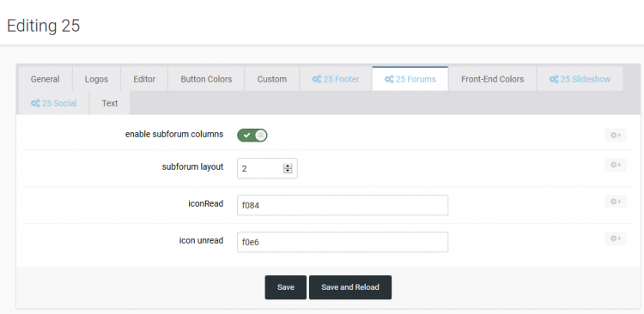Click the enable subforum columns label

[174, 134]
